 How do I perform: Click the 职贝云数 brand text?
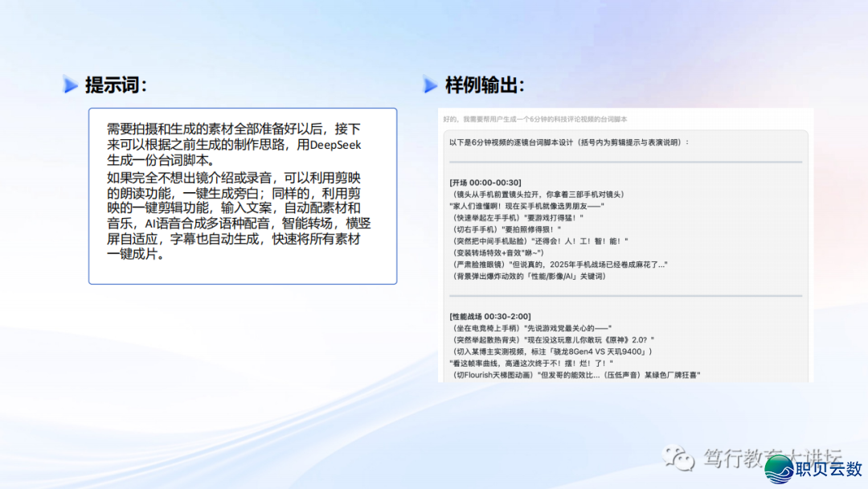829,469
